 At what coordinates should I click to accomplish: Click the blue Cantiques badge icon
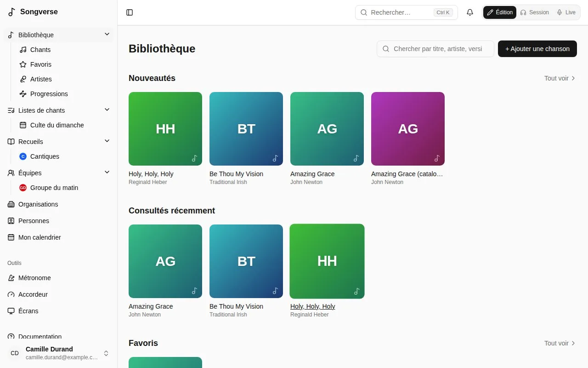coord(23,156)
